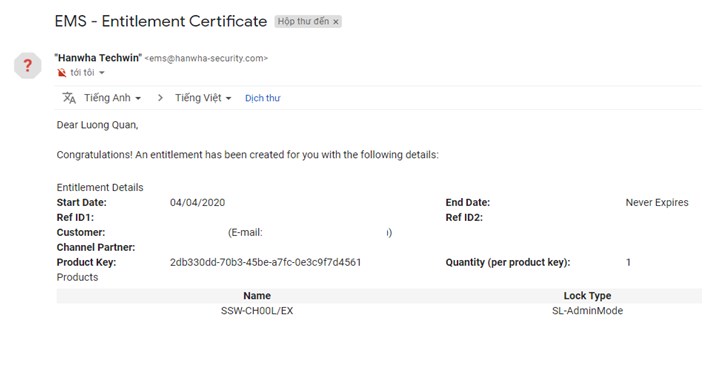Viewport: 728px width, 375px height.
Task: Click the arrow between the two languages
Action: click(x=160, y=98)
